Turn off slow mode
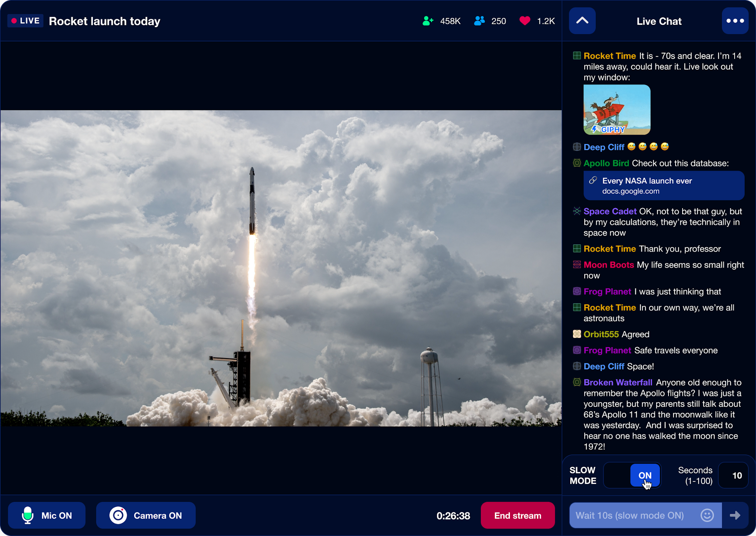This screenshot has height=536, width=756. [645, 475]
